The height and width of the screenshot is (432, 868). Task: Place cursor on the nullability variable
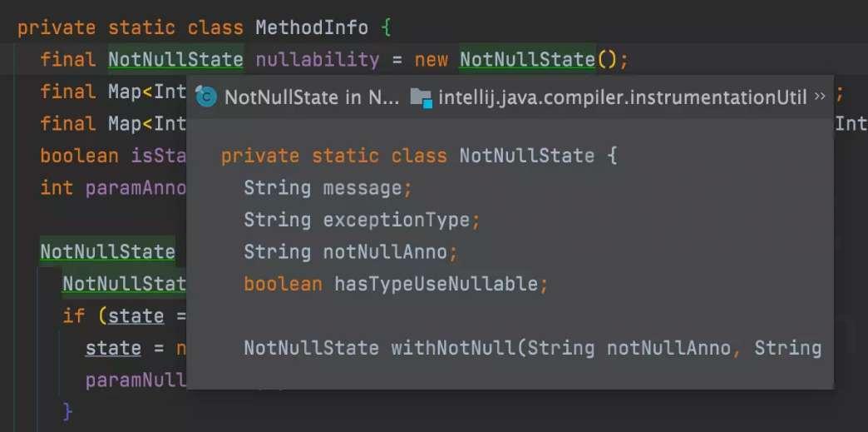click(317, 60)
